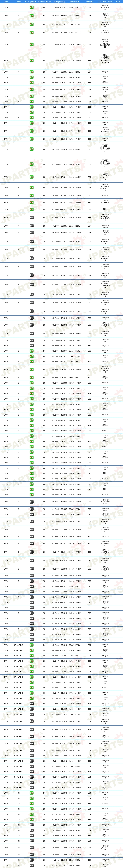Click petrol icon in 03.2008 -> 12.2013 160kW/218KM E88 row
The image size is (123, 868).
31,209
